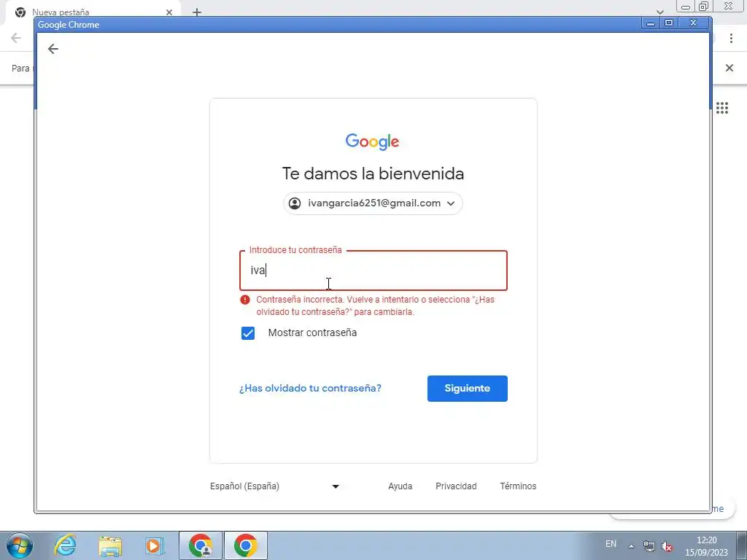Click the back arrow in background Chrome toolbar
Screen dimensions: 747x560
16,38
